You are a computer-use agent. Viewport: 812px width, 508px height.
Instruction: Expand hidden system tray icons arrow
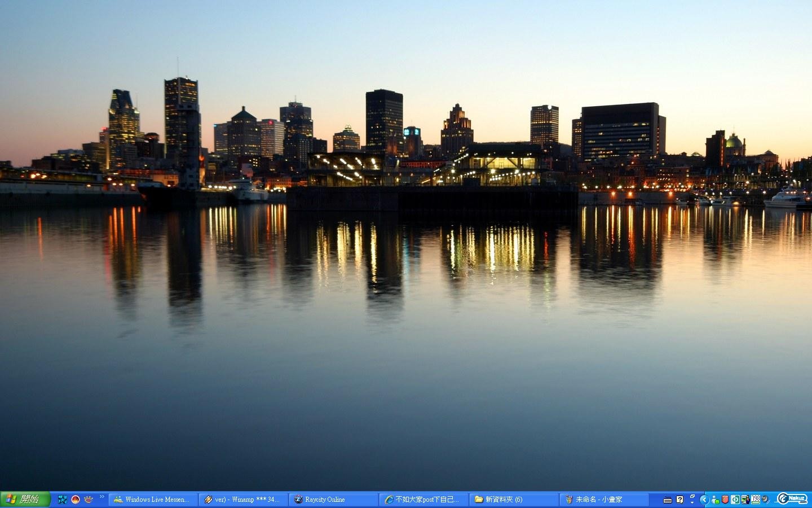704,500
